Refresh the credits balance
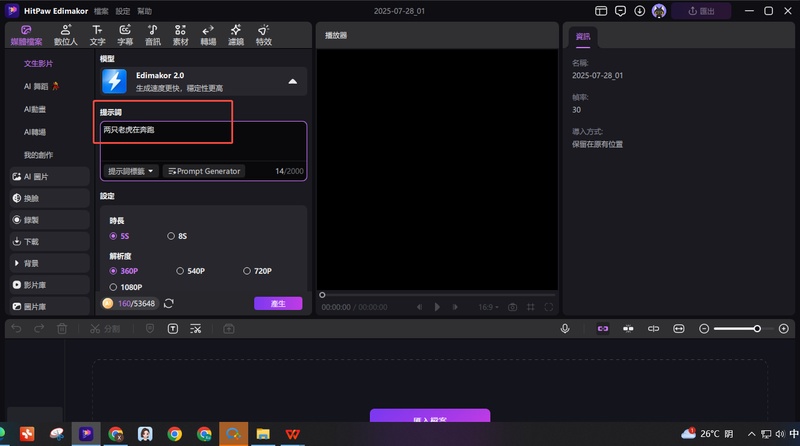 tap(169, 304)
